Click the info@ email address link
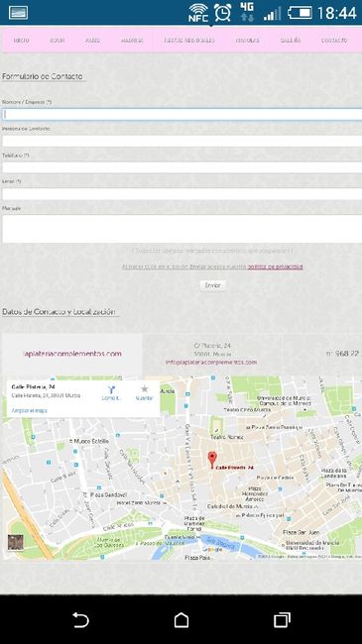Screen dimensions: 362x644 tap(211, 363)
